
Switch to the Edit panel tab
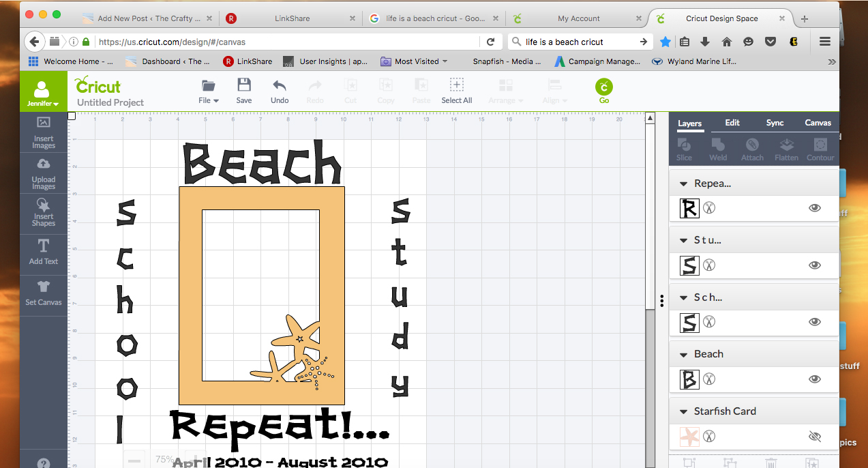tap(732, 123)
